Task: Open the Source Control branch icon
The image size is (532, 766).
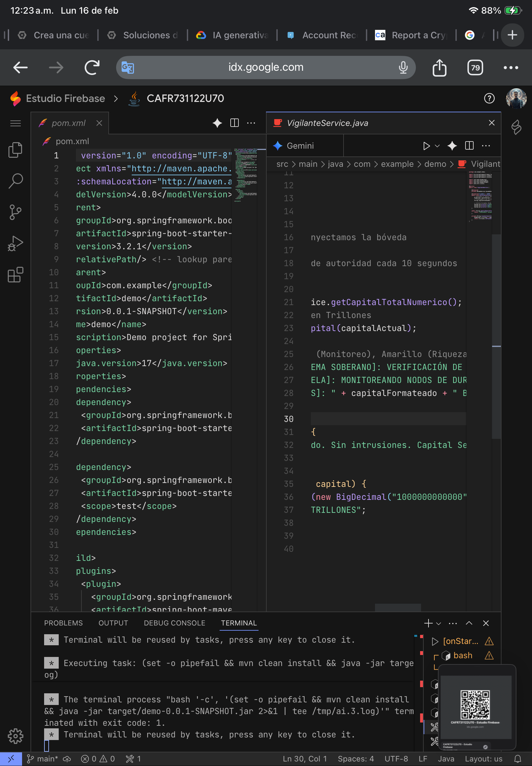Action: (15, 212)
